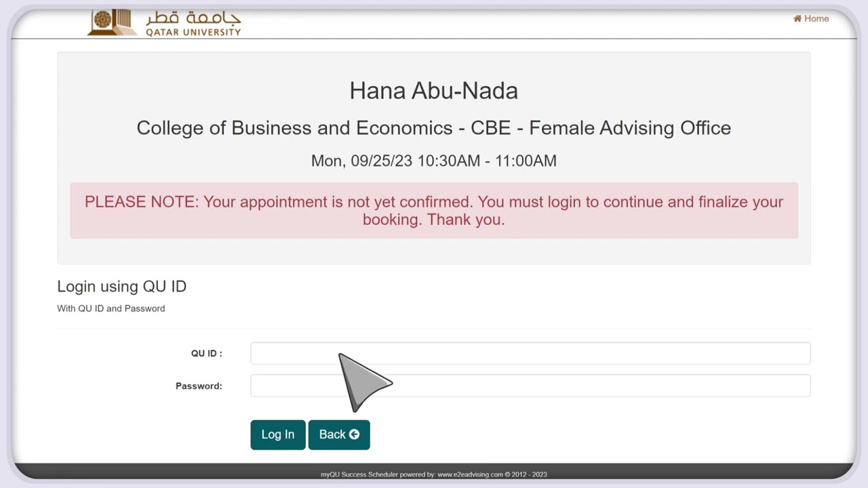
Task: Click the College of Business and Economics heading
Action: 434,128
